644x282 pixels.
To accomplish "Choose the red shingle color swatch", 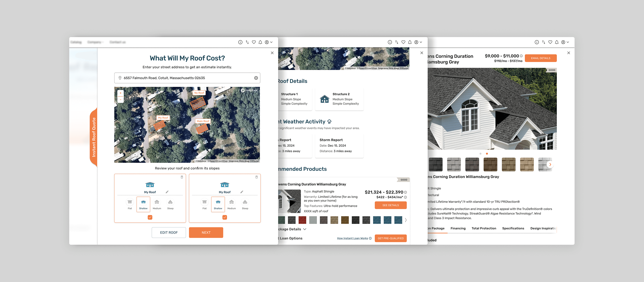I will (x=302, y=220).
